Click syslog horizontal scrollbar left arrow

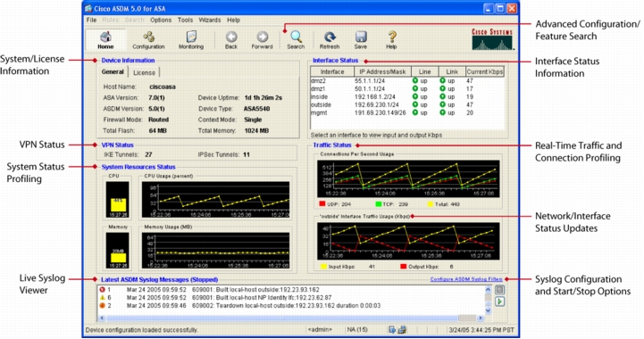click(x=102, y=318)
